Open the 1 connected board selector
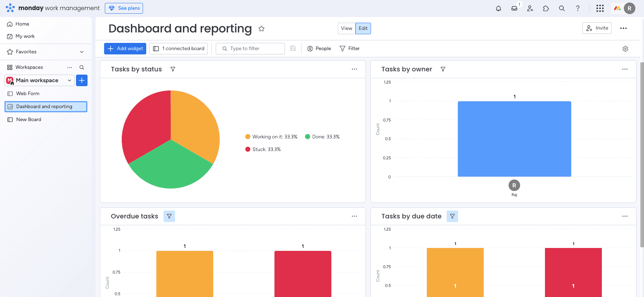Screen dimensions: 644x297 pyautogui.click(x=178, y=49)
